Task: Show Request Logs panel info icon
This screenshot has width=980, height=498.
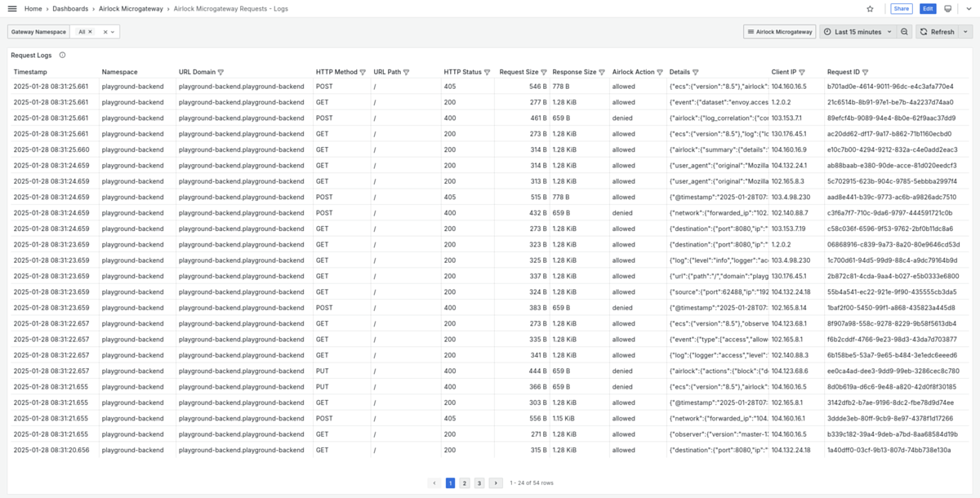Action: [63, 56]
